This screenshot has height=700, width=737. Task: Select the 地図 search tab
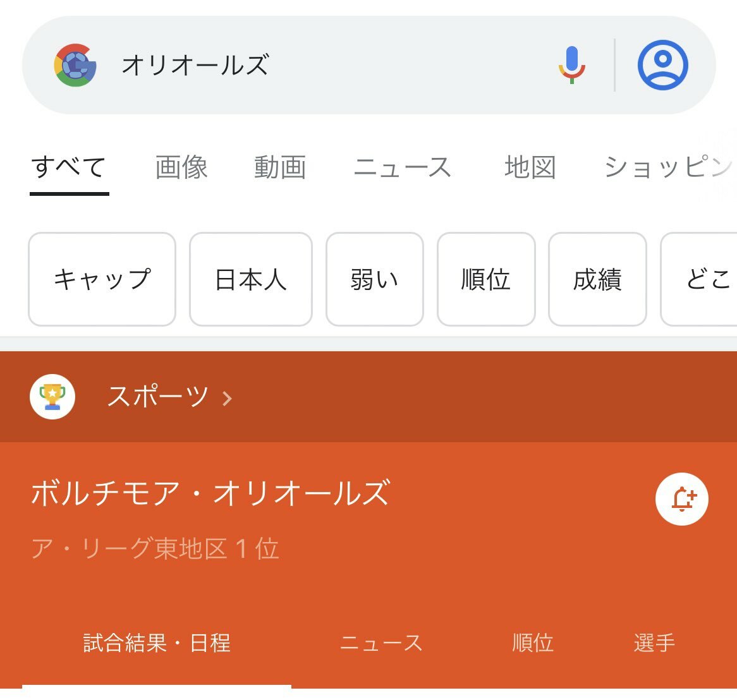coord(530,167)
